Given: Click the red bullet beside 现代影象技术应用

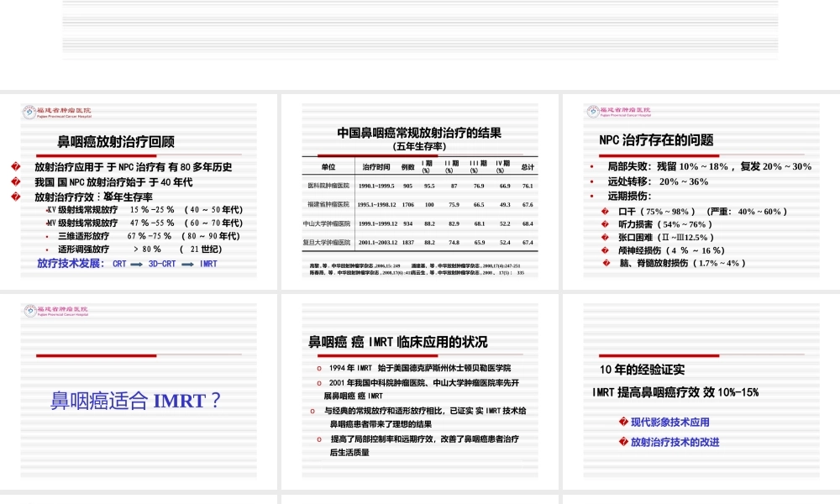Looking at the screenshot, I should point(622,422).
